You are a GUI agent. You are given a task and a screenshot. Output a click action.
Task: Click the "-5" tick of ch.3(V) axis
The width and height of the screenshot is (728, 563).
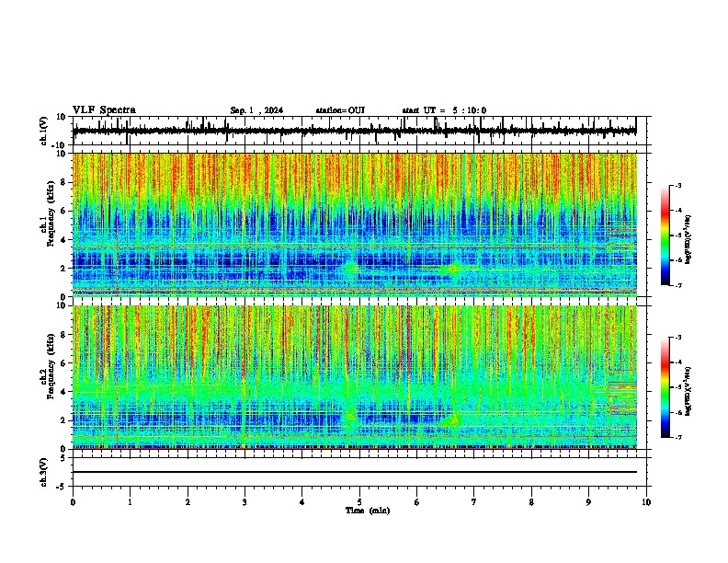[63, 487]
